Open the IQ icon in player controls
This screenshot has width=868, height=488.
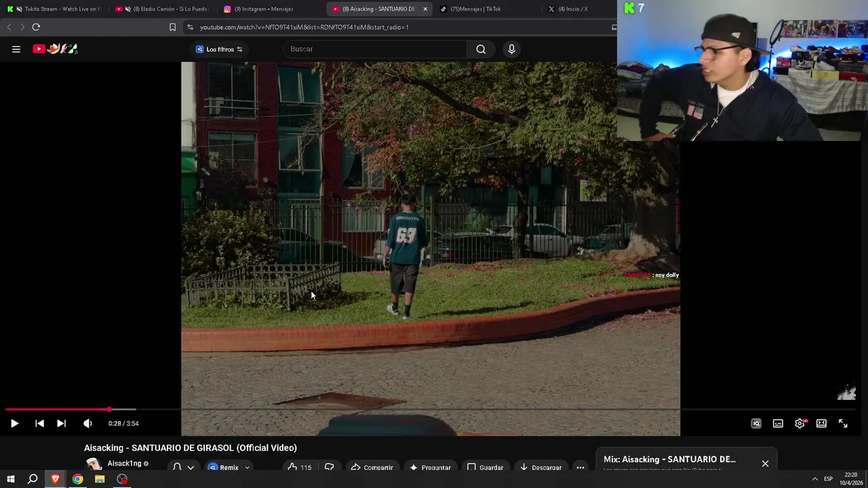pyautogui.click(x=756, y=423)
